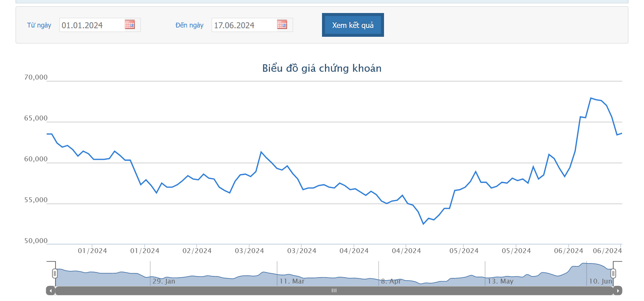
Task: Click the Xem kết quả button
Action: tap(353, 25)
